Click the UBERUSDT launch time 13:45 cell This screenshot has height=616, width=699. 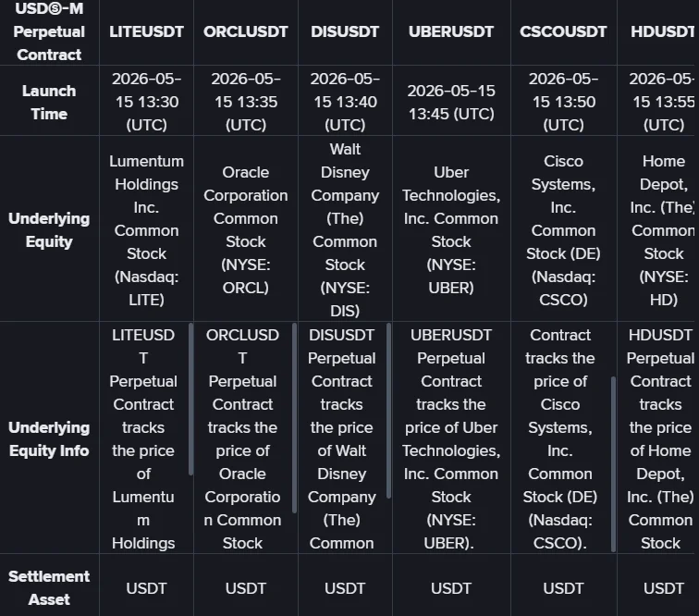451,102
